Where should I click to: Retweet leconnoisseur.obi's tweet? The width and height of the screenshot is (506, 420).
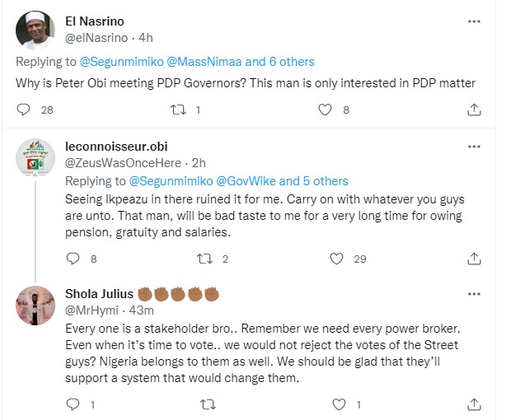(206, 259)
